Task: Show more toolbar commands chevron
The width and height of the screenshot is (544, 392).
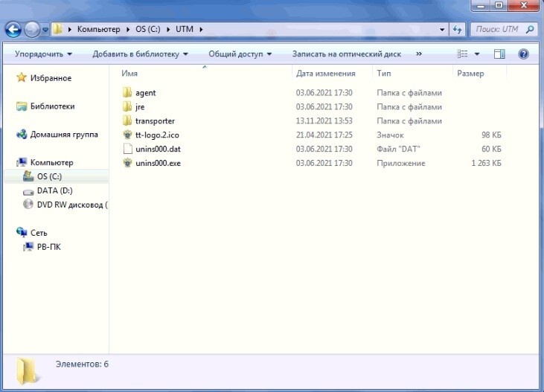Action: pyautogui.click(x=419, y=54)
